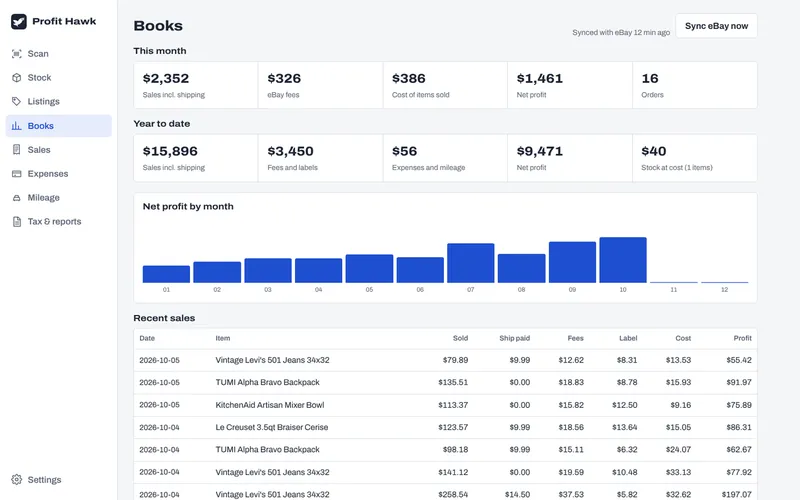Screen dimensions: 800x500
Task: Click the $15,896 year-to-date sales card
Action: (196, 158)
